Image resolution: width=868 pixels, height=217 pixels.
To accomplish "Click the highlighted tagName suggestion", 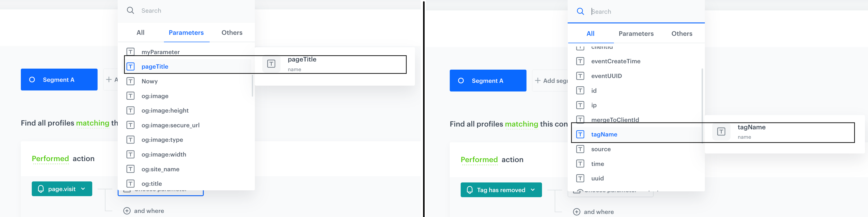I will 604,134.
